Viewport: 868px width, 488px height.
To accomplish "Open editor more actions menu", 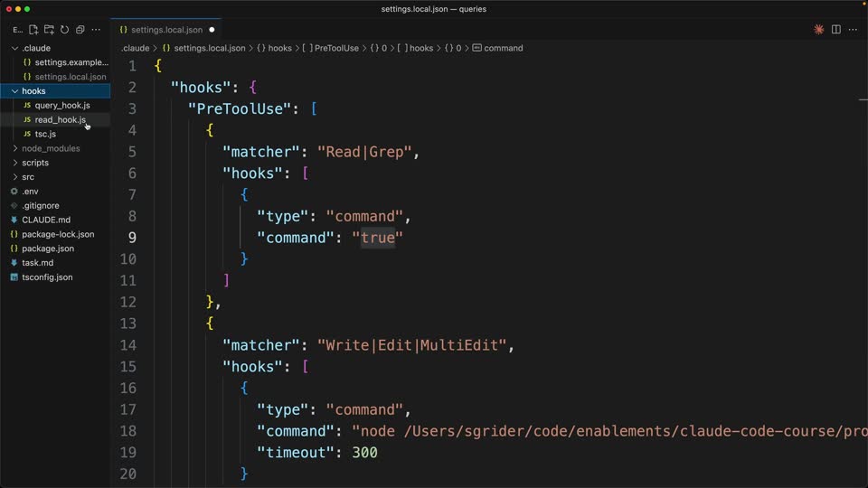I will tap(853, 29).
